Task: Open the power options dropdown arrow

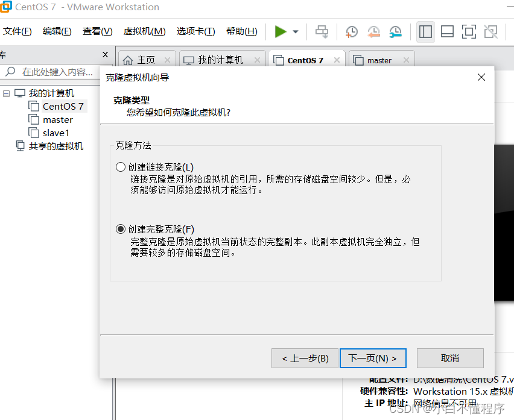Action: [x=296, y=32]
